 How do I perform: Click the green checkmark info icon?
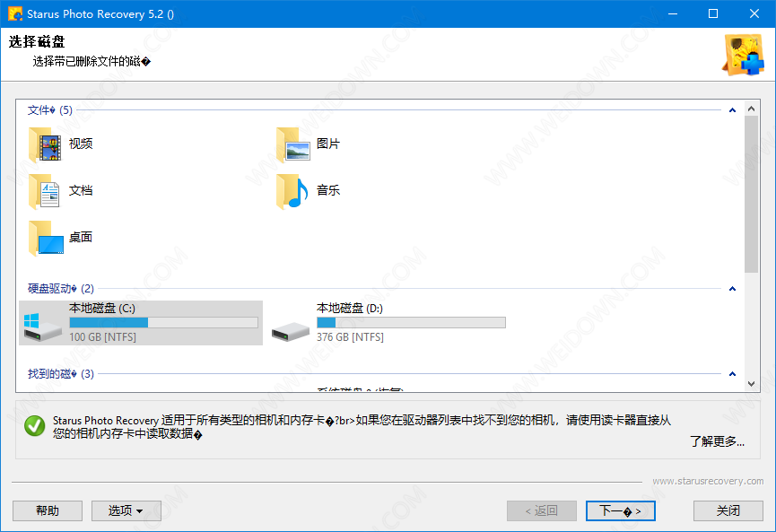coord(35,426)
